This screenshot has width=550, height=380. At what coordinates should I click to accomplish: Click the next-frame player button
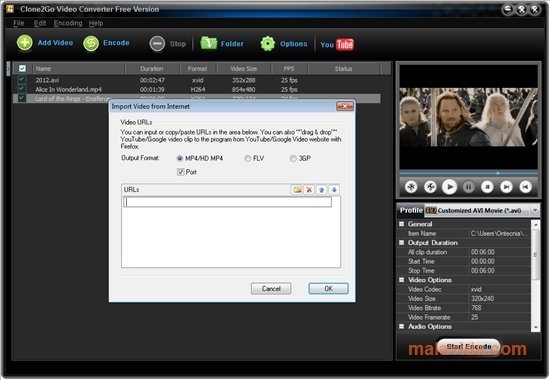click(x=506, y=187)
